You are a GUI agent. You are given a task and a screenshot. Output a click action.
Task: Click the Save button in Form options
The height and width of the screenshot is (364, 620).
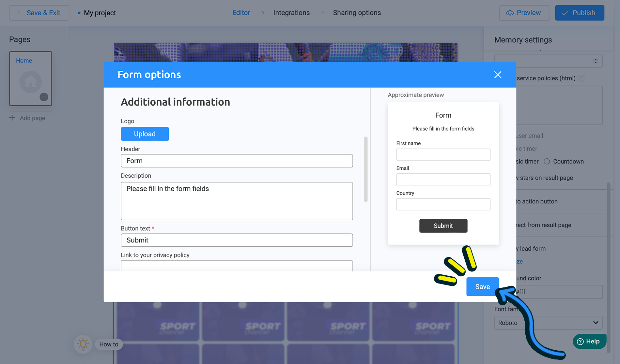click(x=482, y=287)
